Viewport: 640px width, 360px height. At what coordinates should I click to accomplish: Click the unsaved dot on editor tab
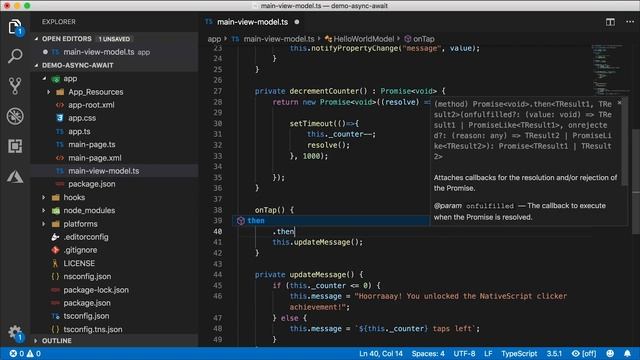click(297, 22)
